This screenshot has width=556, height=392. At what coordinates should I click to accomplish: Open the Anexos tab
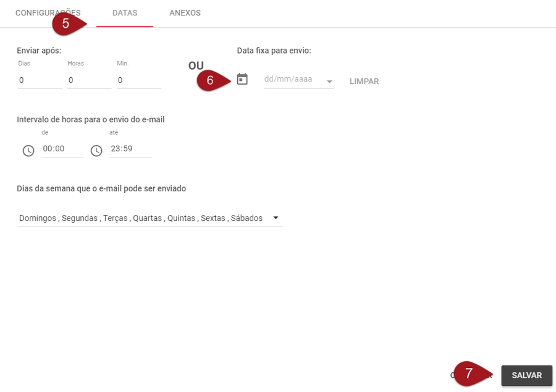pos(185,13)
